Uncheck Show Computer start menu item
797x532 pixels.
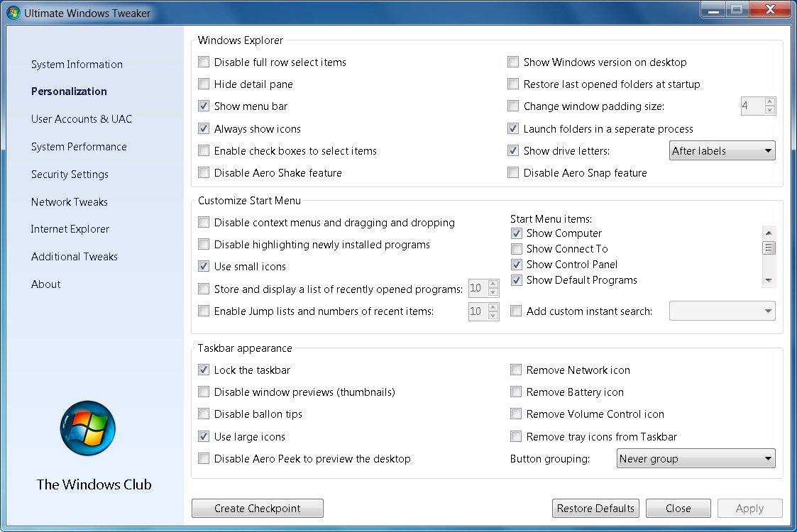[x=517, y=233]
